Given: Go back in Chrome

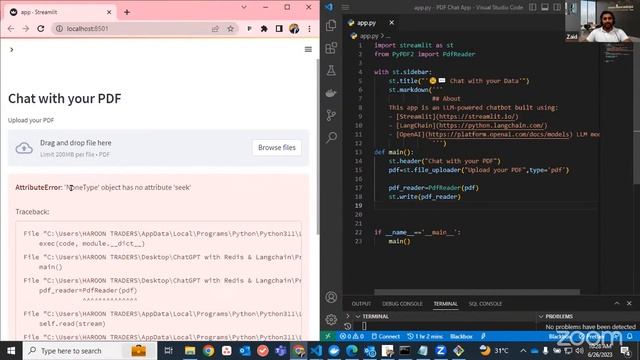Looking at the screenshot, I should click(x=11, y=29).
